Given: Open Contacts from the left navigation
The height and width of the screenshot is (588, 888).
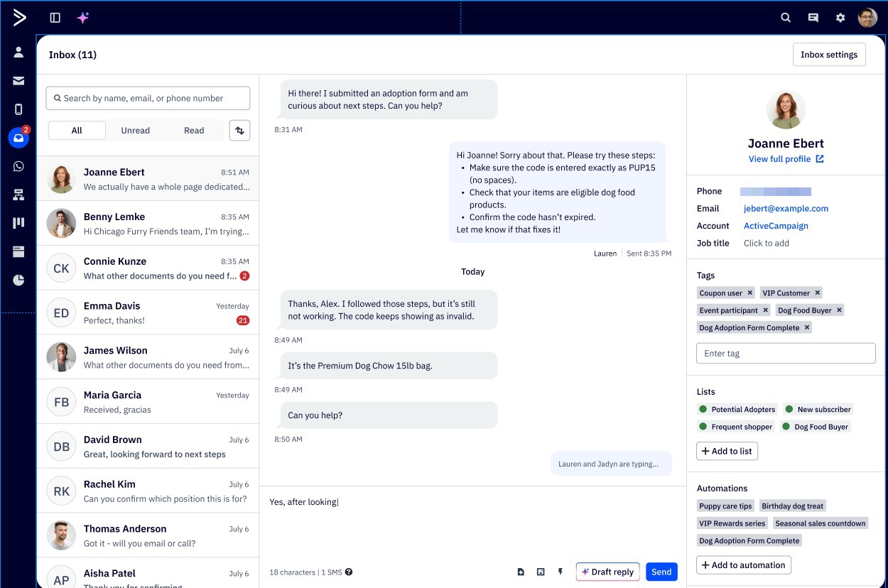Looking at the screenshot, I should [x=18, y=51].
